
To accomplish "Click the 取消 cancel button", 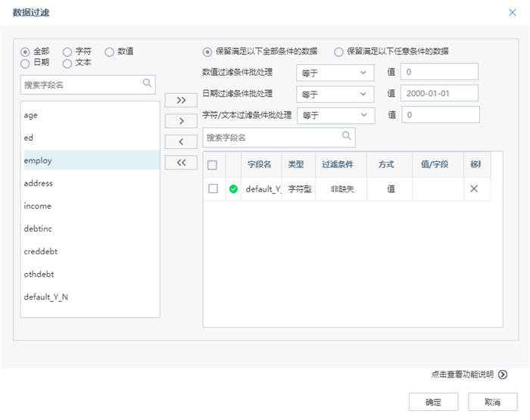I will pos(492,402).
